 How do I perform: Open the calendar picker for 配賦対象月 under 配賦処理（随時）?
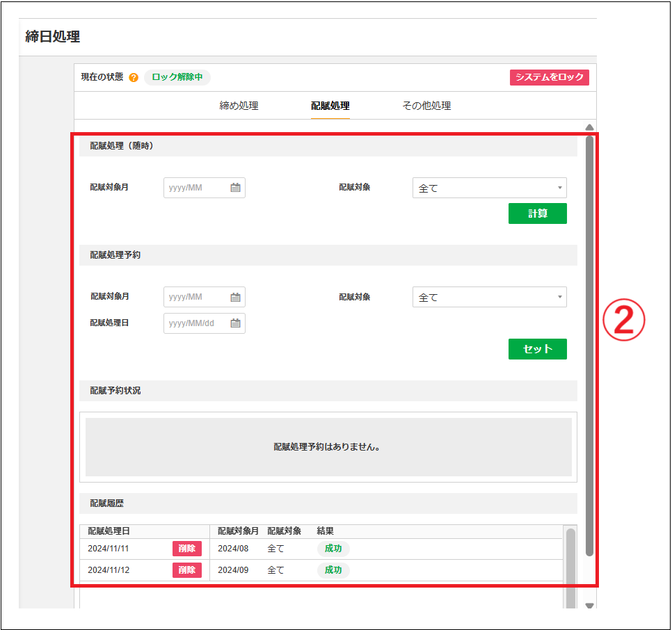[x=235, y=187]
